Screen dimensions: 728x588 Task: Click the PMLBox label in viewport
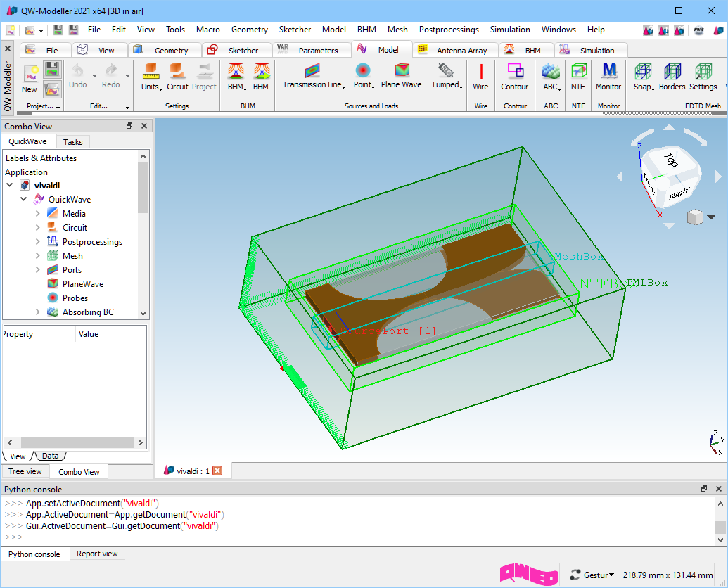[x=647, y=282]
